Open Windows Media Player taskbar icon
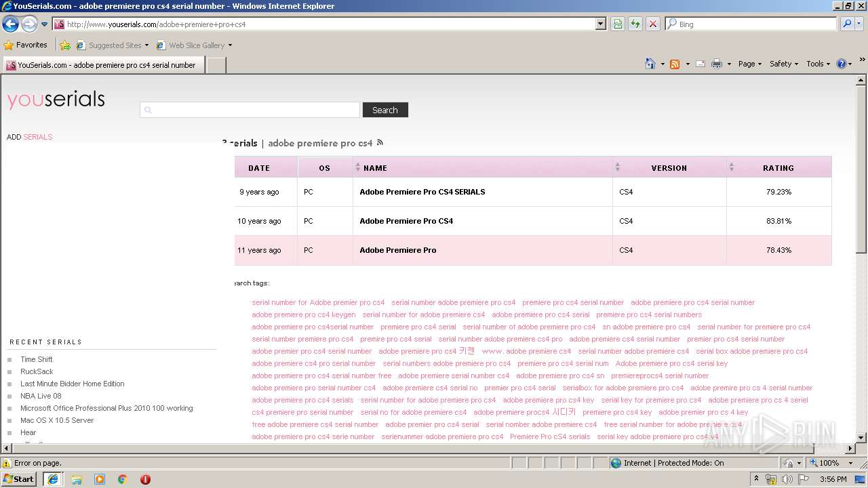Viewport: 868px width, 488px height. 100,479
